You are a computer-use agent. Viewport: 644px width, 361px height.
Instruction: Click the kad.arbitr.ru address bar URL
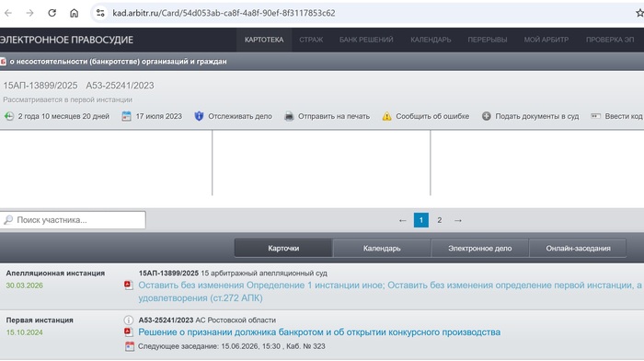224,13
